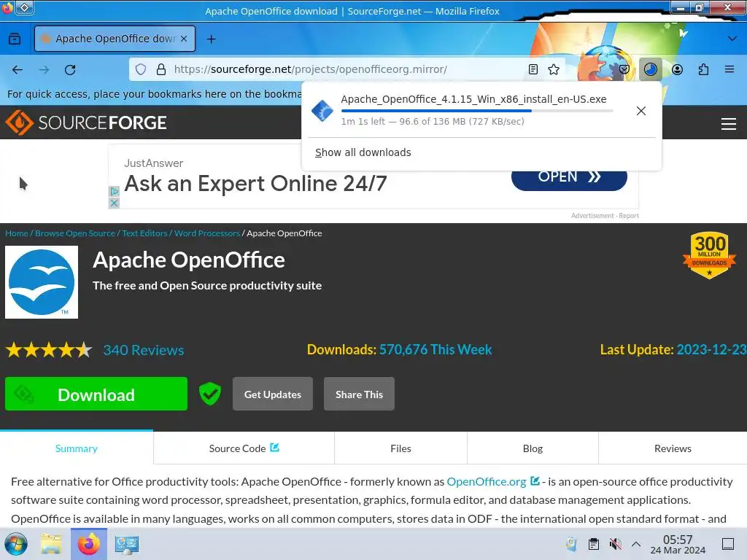This screenshot has height=560, width=747.
Task: Switch to the Blog tab
Action: coord(533,448)
